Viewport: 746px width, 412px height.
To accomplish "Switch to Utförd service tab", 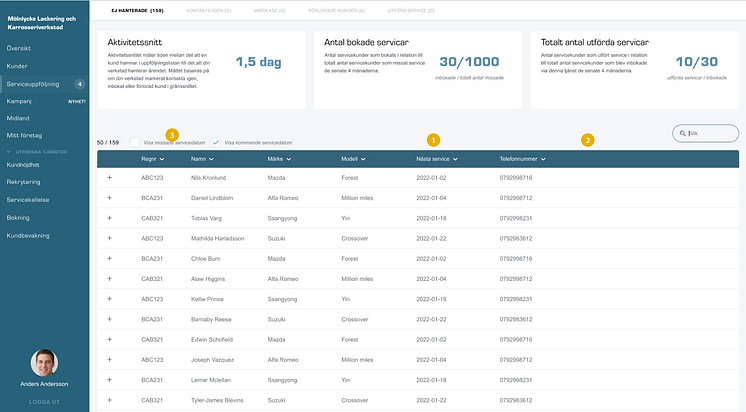I will click(411, 10).
